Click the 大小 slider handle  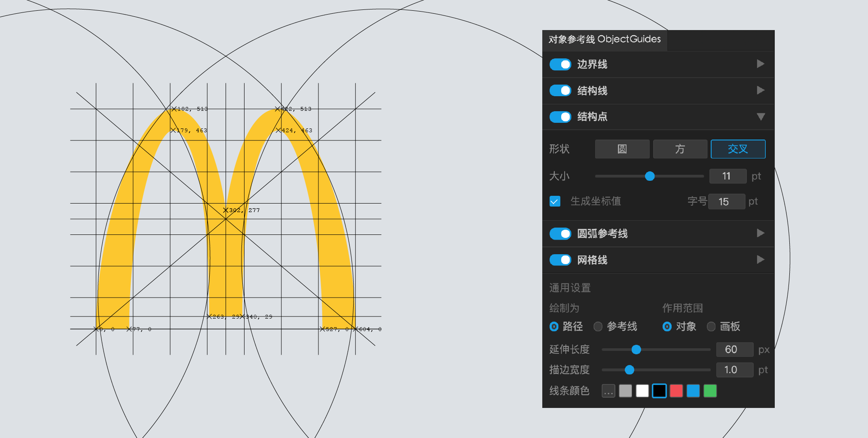[650, 176]
